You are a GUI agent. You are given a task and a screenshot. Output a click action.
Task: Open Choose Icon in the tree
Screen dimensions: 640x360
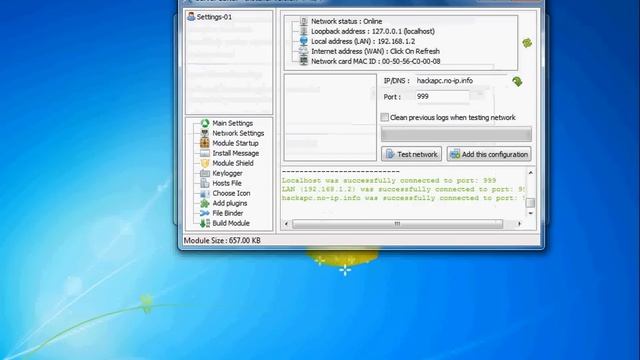[231, 193]
